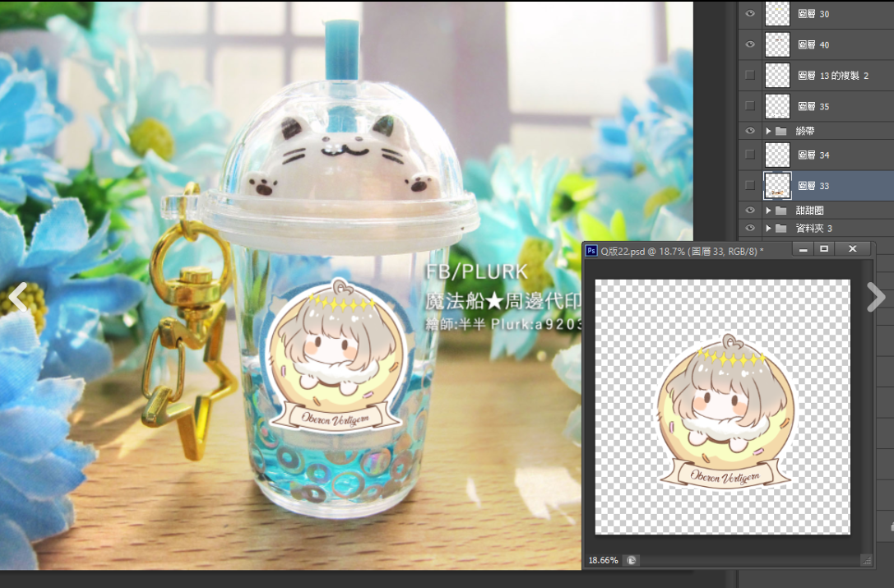Select the layer name 圖層 13 的複製 2
Image resolution: width=894 pixels, height=588 pixels.
[x=833, y=76]
